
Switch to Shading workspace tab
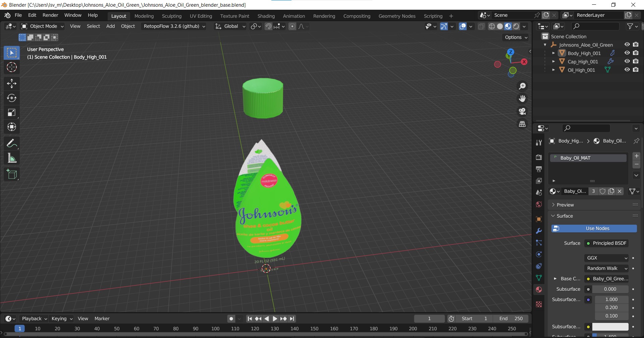click(x=266, y=16)
